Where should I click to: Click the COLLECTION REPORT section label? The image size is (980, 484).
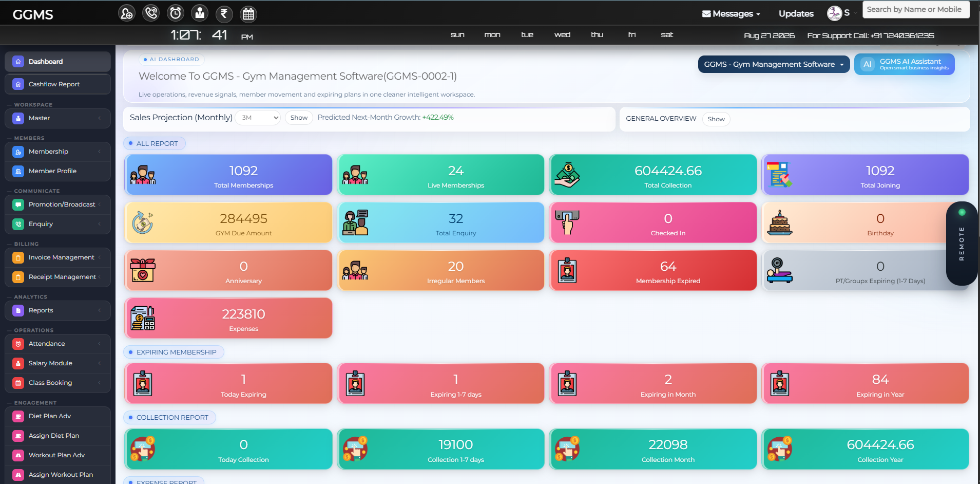click(169, 417)
